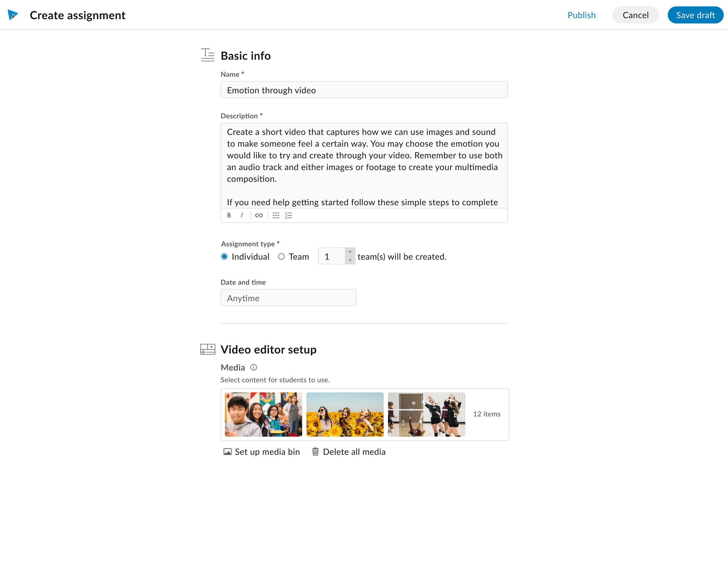
Task: Open the Date and time field
Action: tap(288, 297)
